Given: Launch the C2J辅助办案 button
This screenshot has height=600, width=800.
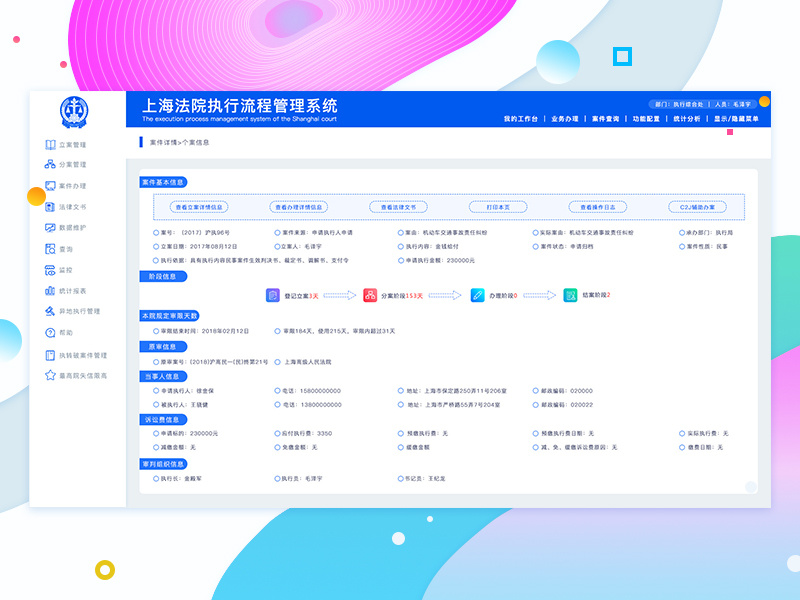Looking at the screenshot, I should [697, 207].
